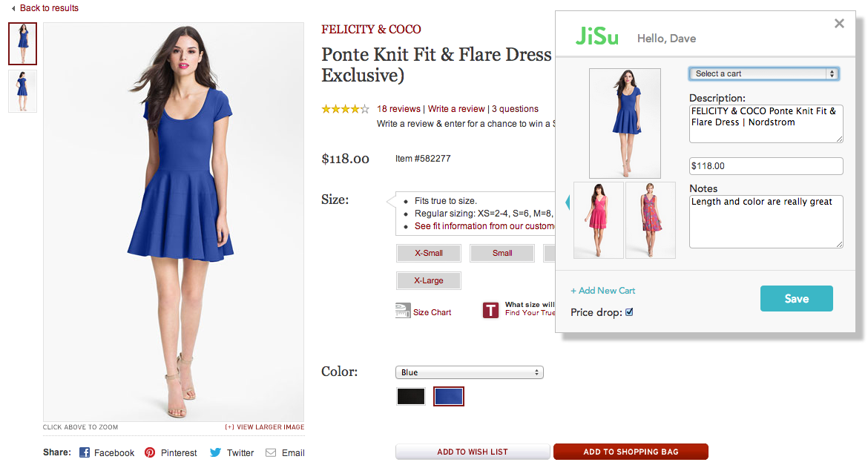The image size is (868, 465).
Task: Click the Notes text field
Action: click(766, 221)
